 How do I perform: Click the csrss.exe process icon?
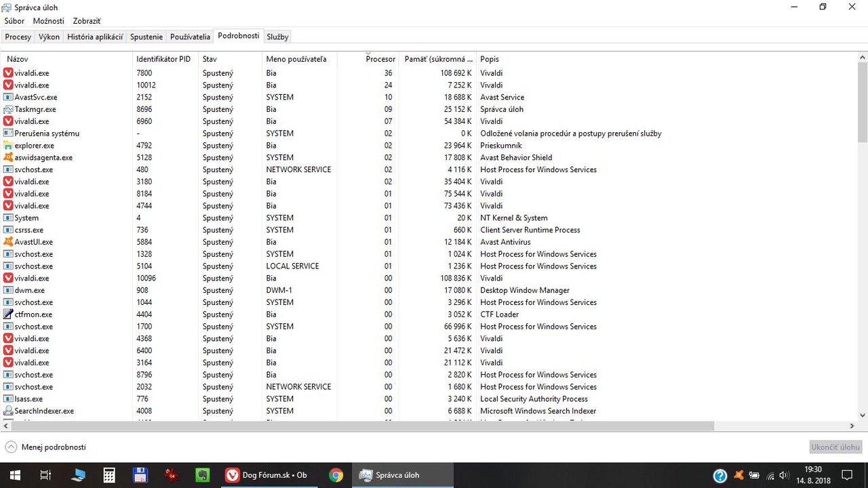pyautogui.click(x=8, y=230)
